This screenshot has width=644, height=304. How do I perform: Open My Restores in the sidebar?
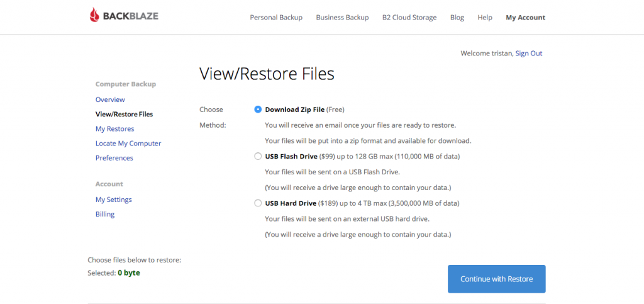114,129
